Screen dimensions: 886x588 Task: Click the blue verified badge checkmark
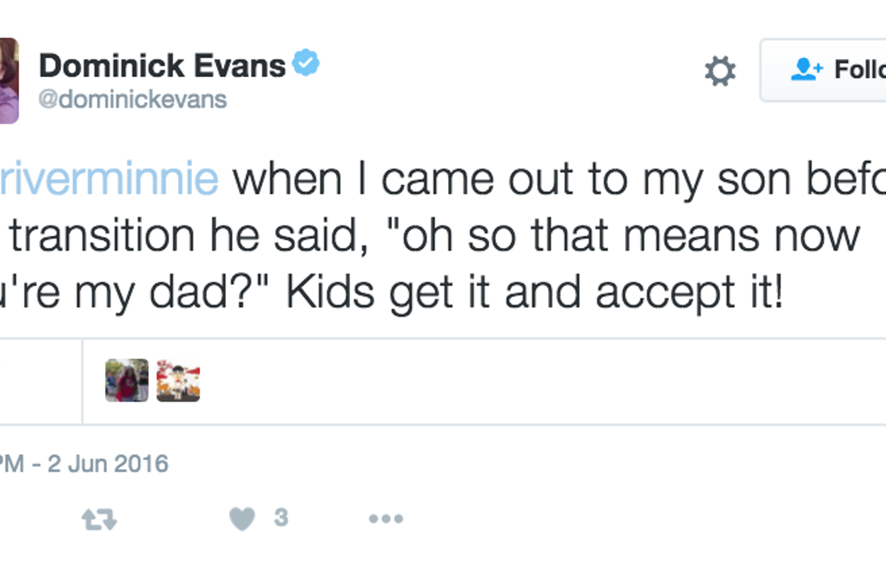click(x=307, y=64)
